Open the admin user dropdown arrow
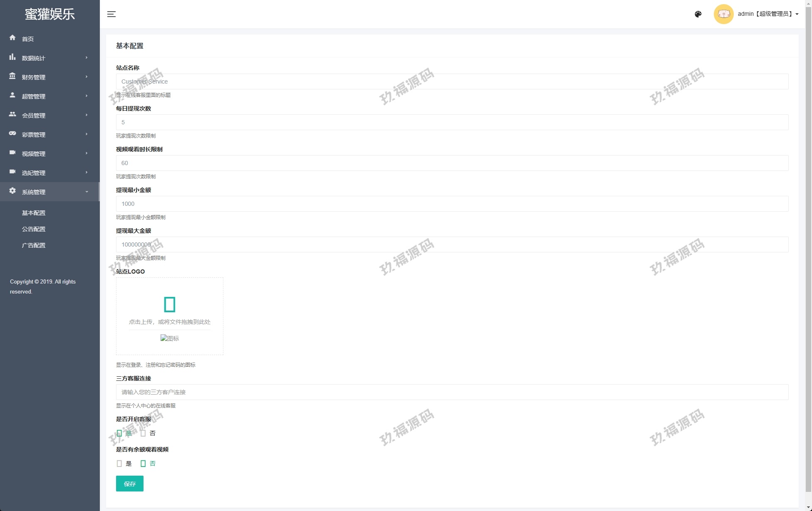812x511 pixels. tap(797, 14)
